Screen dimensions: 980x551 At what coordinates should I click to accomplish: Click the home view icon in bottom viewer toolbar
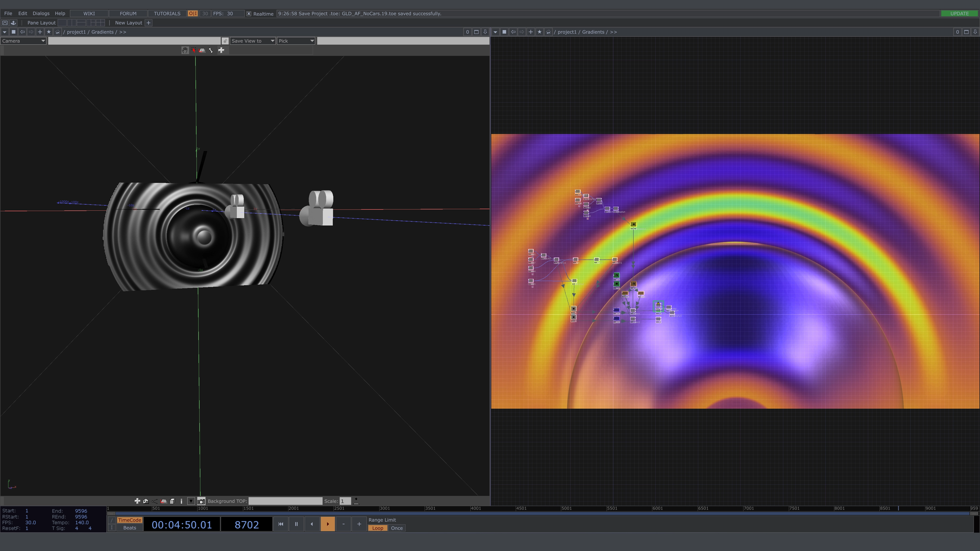point(146,501)
